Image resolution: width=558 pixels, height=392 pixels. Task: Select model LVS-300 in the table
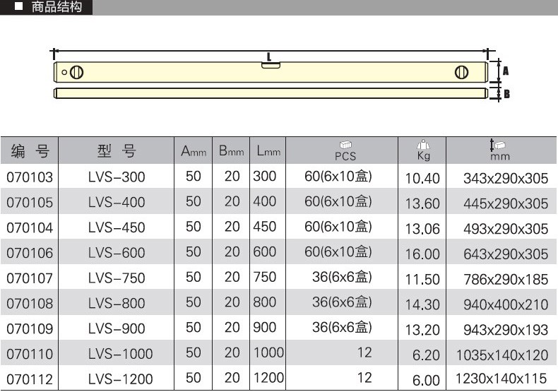click(117, 177)
